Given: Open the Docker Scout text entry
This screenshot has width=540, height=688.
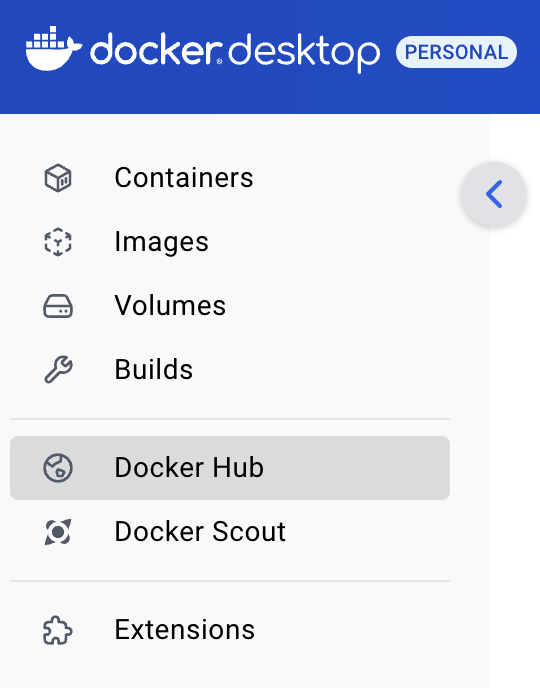Looking at the screenshot, I should [x=200, y=532].
